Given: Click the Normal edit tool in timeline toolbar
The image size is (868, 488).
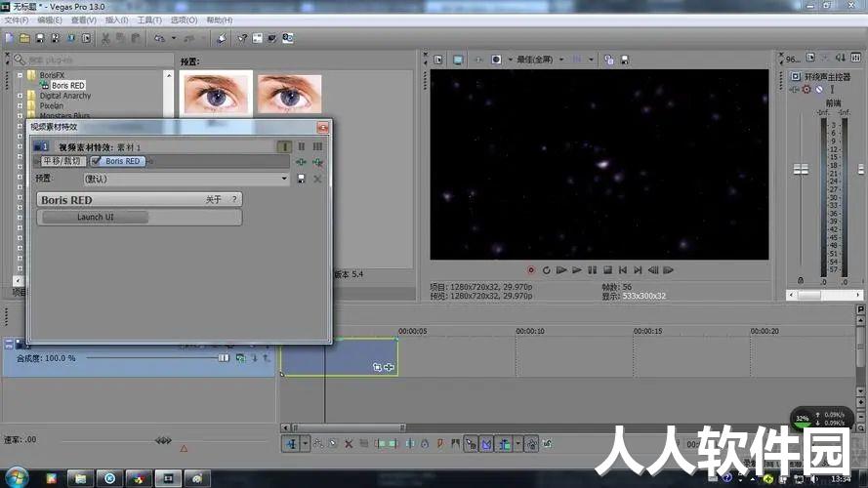Looking at the screenshot, I should (291, 444).
